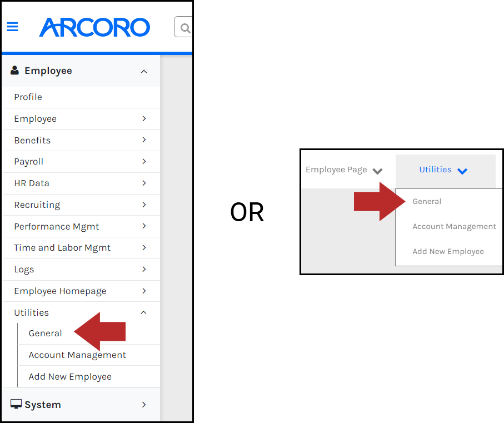
Task: Select Employee item under Profile
Action: click(36, 119)
